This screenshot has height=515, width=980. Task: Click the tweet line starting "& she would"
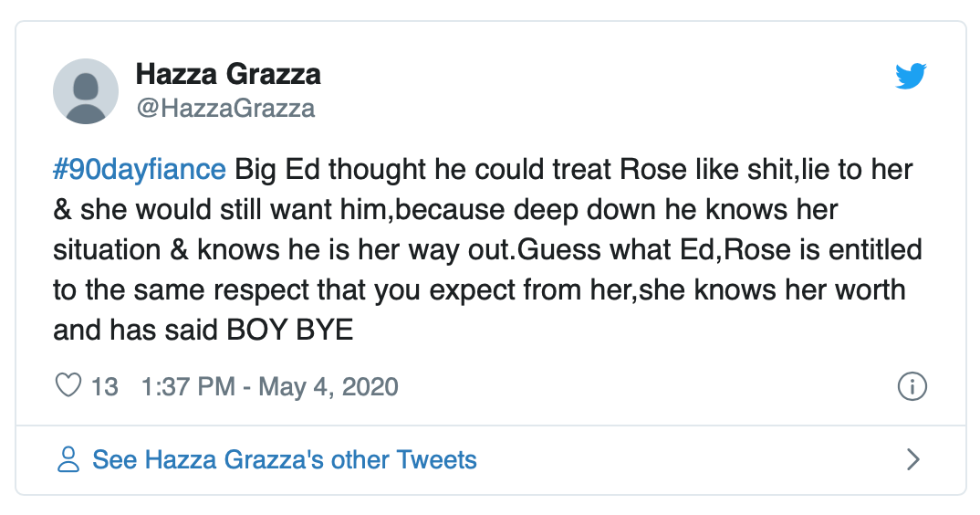coord(444,210)
